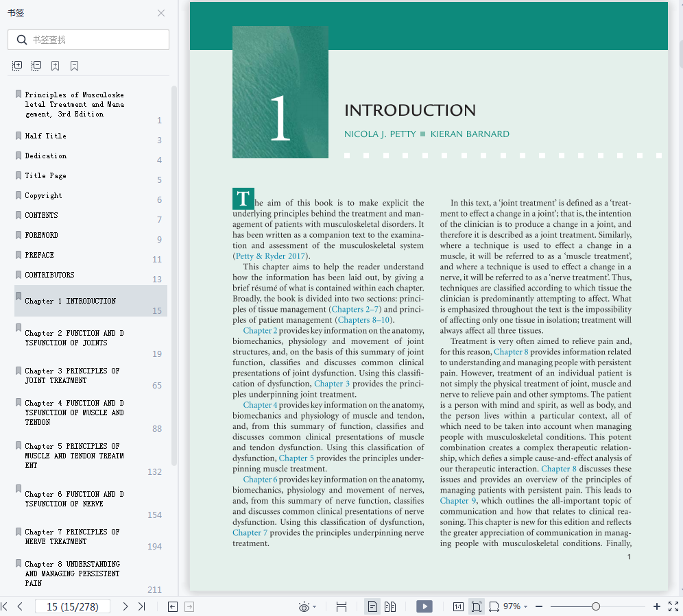683x616 pixels.
Task: Click the bookmark search field
Action: pos(88,40)
